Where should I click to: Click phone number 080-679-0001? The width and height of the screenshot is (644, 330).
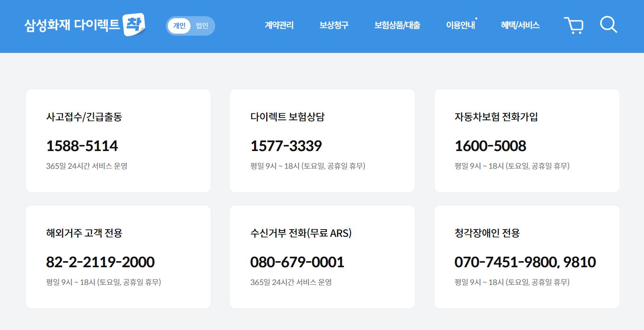click(297, 262)
